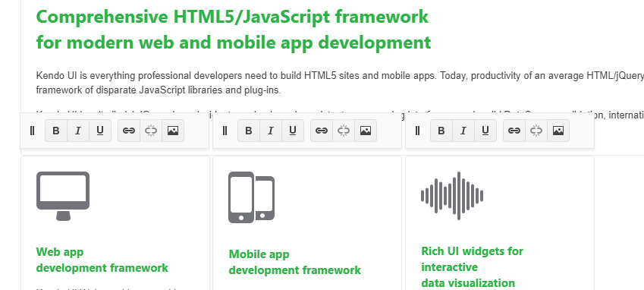Toggle Underline in the middle editor toolbar
Image resolution: width=644 pixels, height=290 pixels.
point(293,131)
